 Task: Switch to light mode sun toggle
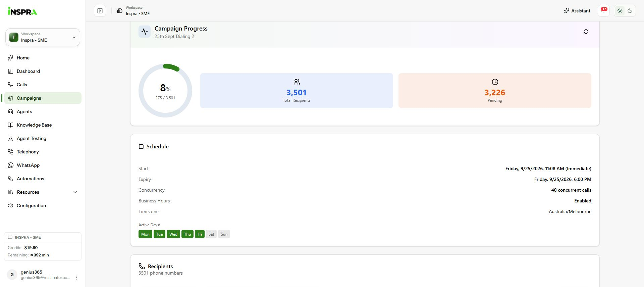click(620, 11)
